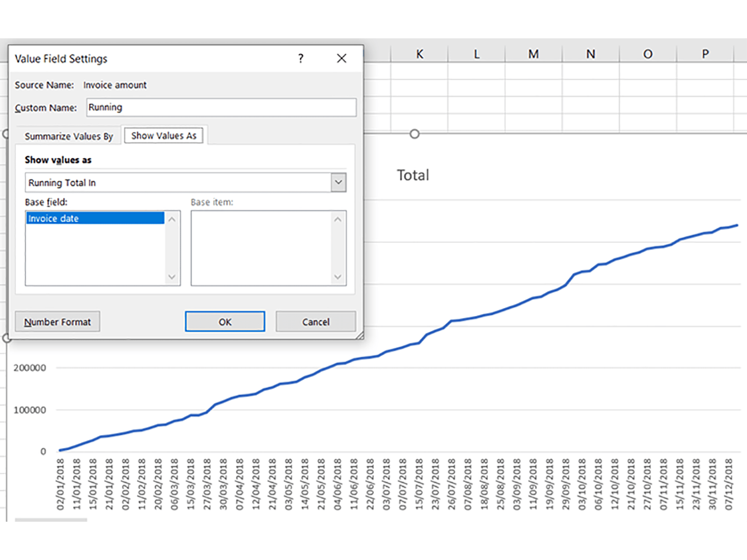Select column K header
This screenshot has width=747, height=560.
(419, 54)
